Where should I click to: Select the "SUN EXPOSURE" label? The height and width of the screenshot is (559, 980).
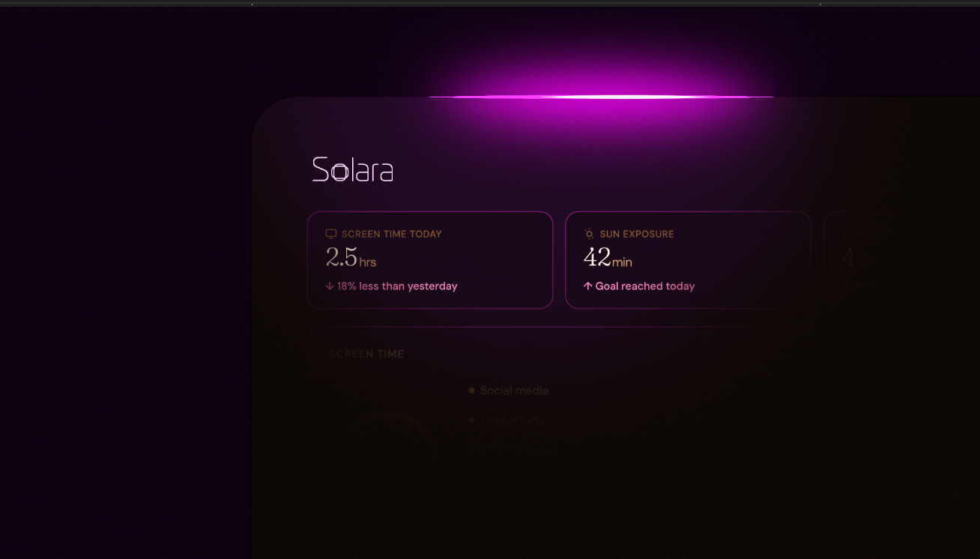[x=637, y=234]
